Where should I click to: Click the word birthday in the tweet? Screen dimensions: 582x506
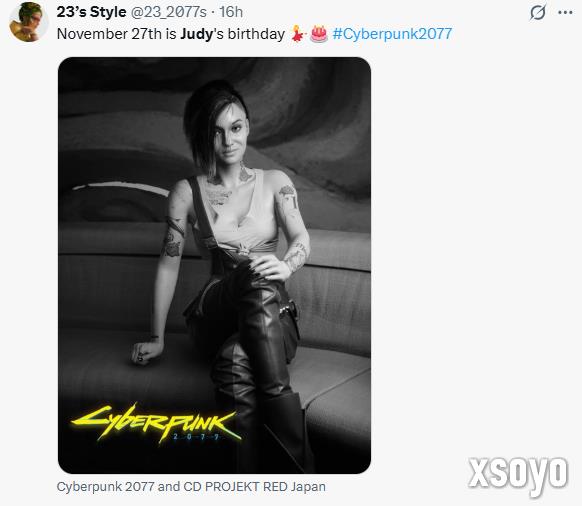pyautogui.click(x=256, y=34)
